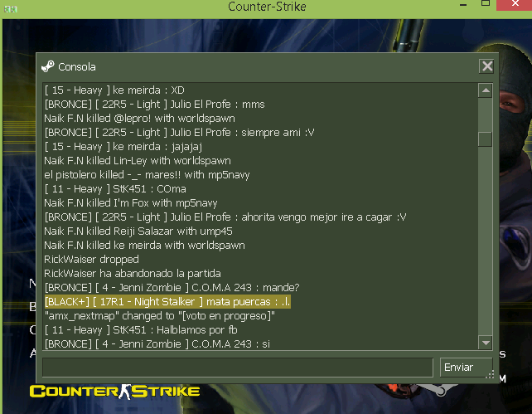Click the yellow Counter-Strike logo

(114, 392)
